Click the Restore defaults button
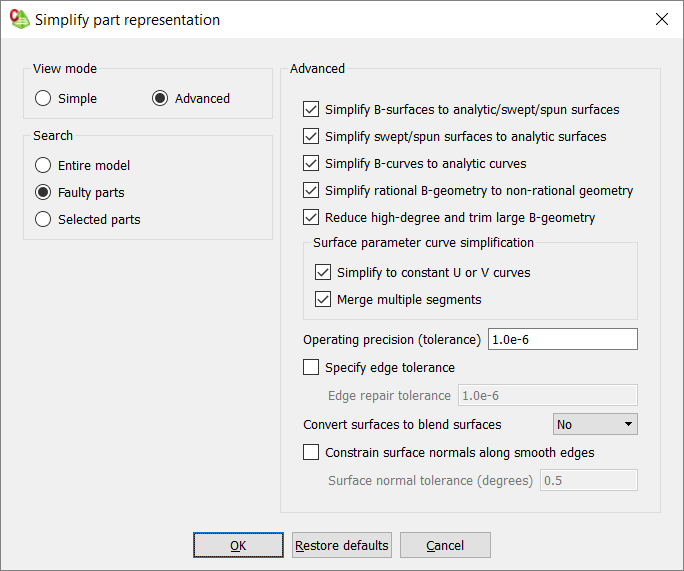The height and width of the screenshot is (571, 684). point(342,545)
